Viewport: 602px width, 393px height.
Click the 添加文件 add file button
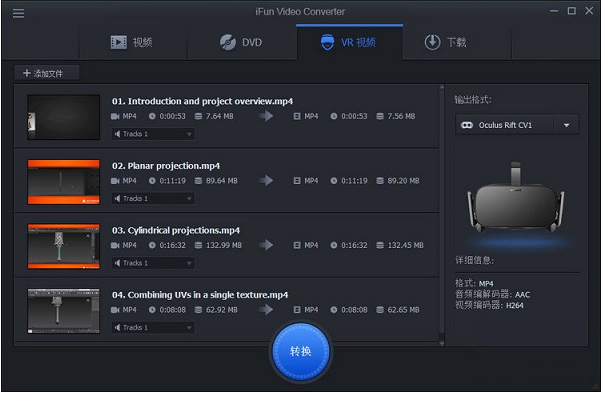(47, 73)
